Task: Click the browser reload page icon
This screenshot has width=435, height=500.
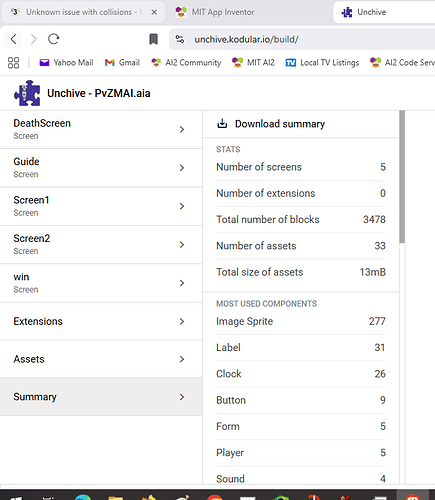Action: (54, 39)
